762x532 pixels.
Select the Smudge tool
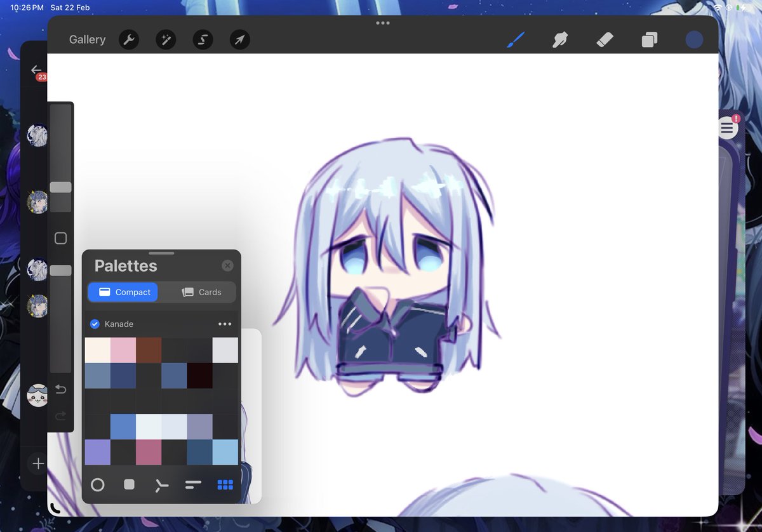coord(560,40)
